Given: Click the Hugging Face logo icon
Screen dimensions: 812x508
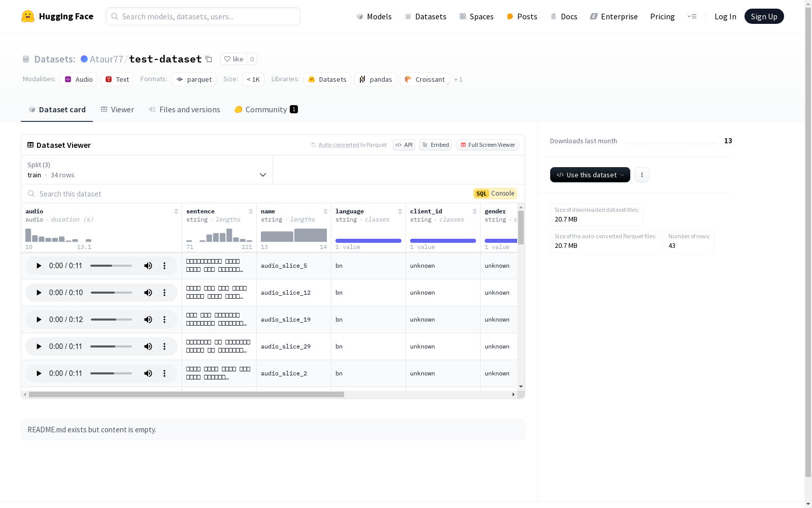Looking at the screenshot, I should click(28, 16).
